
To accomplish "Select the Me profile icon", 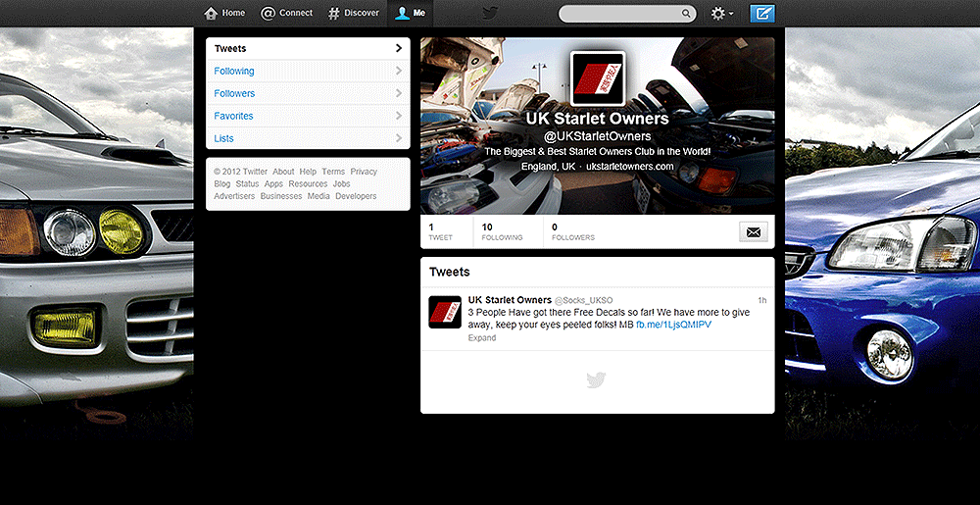I will (x=401, y=14).
